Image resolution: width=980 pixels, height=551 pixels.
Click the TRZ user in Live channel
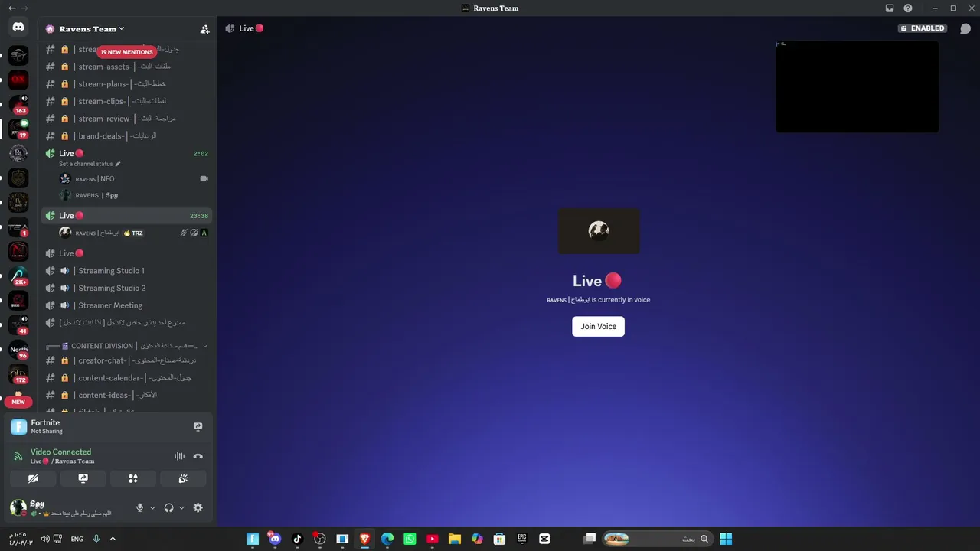(133, 233)
